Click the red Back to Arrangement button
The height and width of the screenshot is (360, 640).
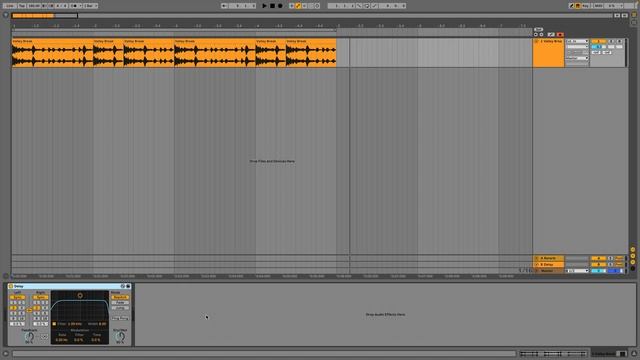[x=560, y=35]
